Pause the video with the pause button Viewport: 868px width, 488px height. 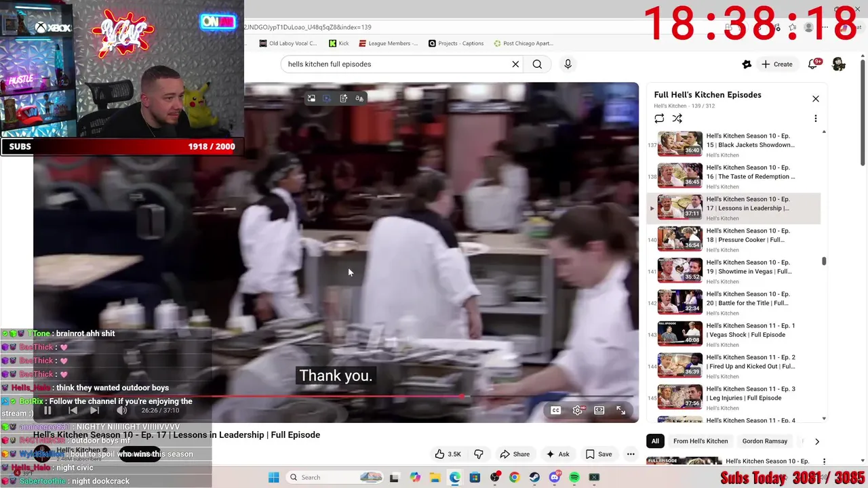pyautogui.click(x=47, y=410)
